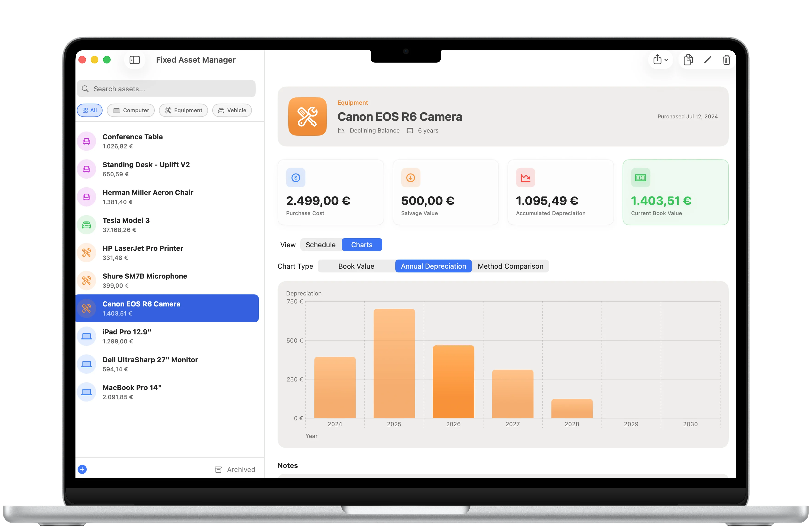This screenshot has width=812, height=528.
Task: Click the 2024 depreciation bar
Action: click(335, 388)
